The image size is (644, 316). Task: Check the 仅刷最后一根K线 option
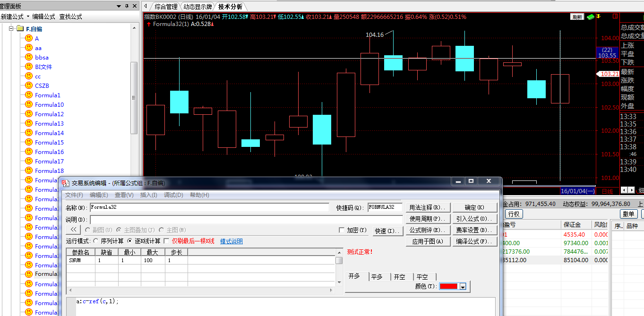[166, 241]
